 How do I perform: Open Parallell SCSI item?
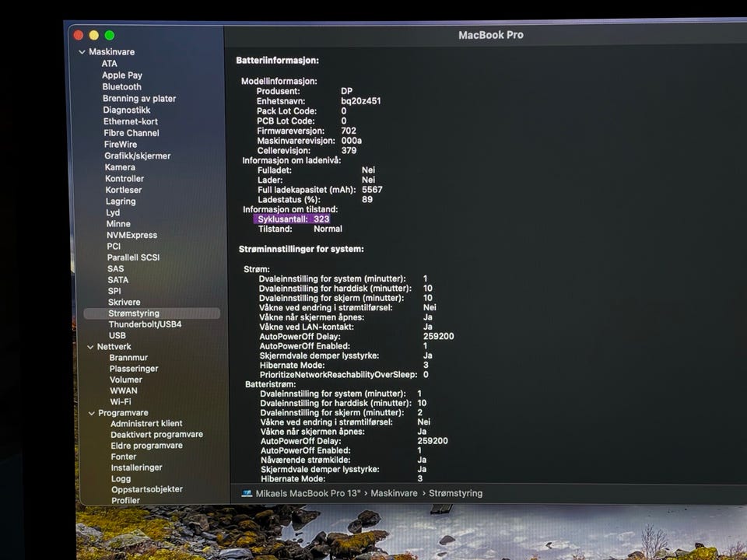pos(133,257)
